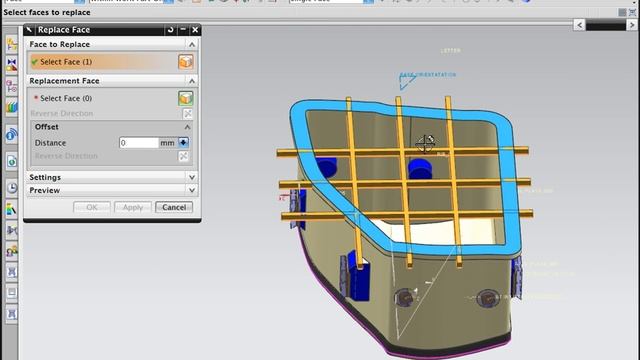
Task: Reset the Replace Face dialog
Action: (x=171, y=29)
